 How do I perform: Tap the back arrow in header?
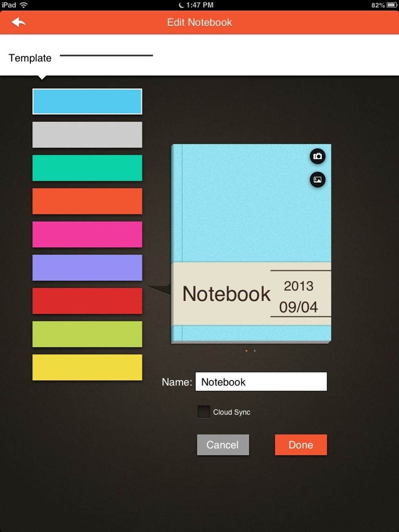[x=19, y=22]
